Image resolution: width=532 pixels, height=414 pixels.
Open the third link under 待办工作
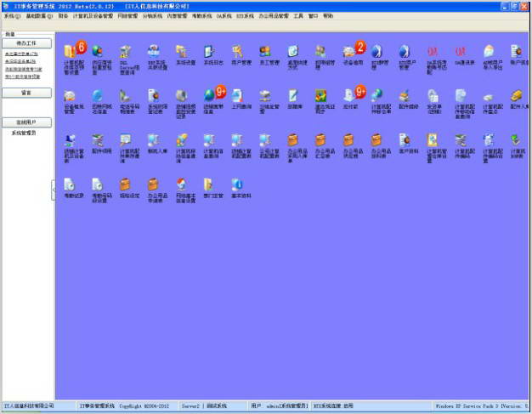(24, 69)
